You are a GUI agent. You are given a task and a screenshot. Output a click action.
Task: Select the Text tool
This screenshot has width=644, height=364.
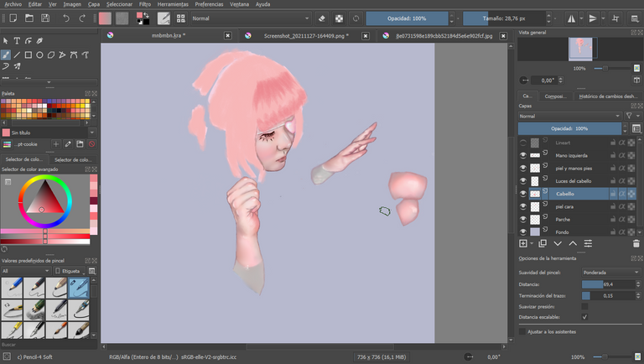pos(17,40)
